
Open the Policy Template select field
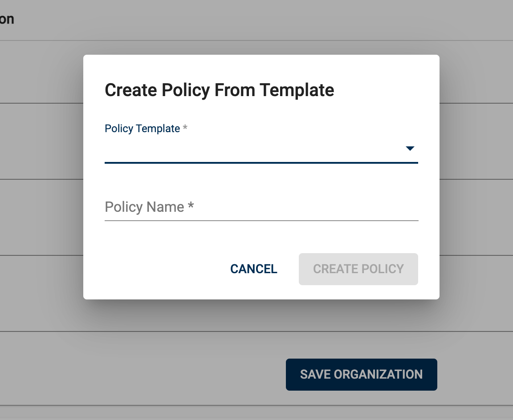point(254,149)
